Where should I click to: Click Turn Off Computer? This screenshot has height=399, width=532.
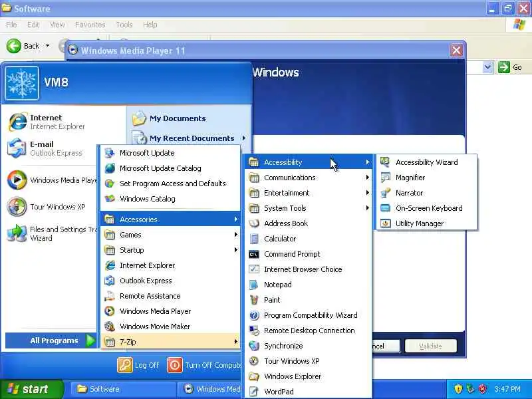(x=205, y=365)
